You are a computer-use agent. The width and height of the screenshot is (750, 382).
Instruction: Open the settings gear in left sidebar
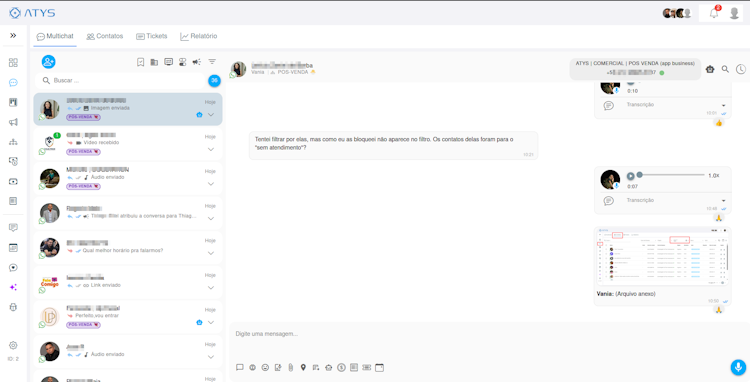[13, 345]
